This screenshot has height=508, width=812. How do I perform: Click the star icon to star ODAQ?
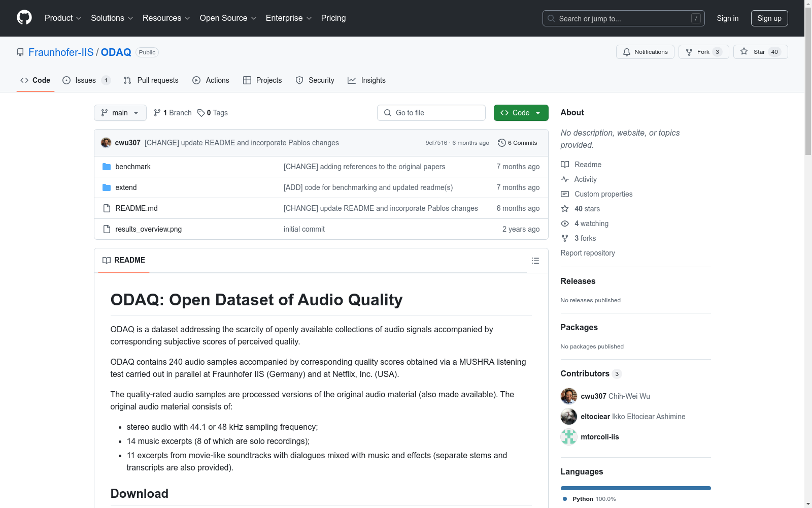[x=744, y=51]
